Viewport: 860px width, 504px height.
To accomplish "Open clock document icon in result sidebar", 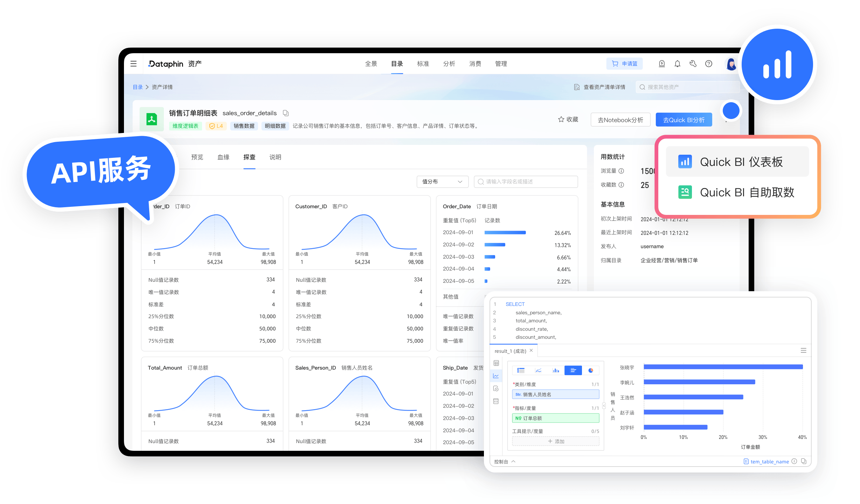I will point(496,388).
